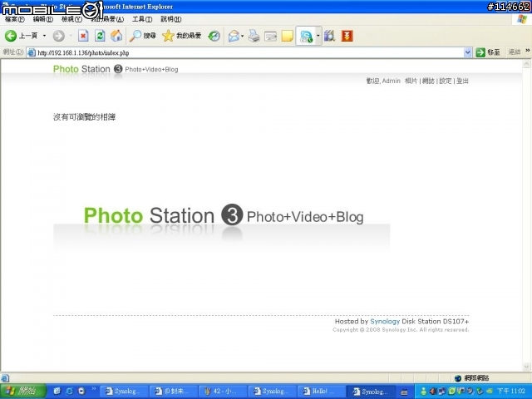
Task: Click the orange download arrow icon
Action: pyautogui.click(x=347, y=36)
